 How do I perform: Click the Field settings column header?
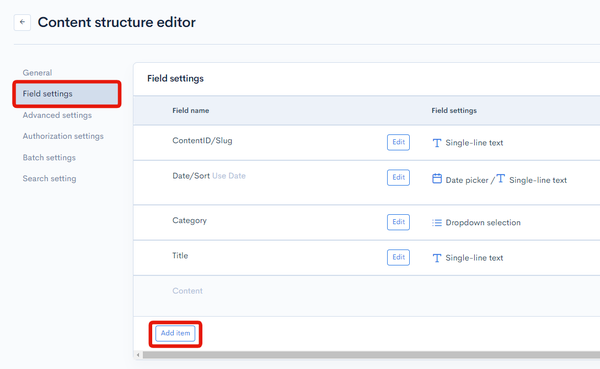(454, 111)
